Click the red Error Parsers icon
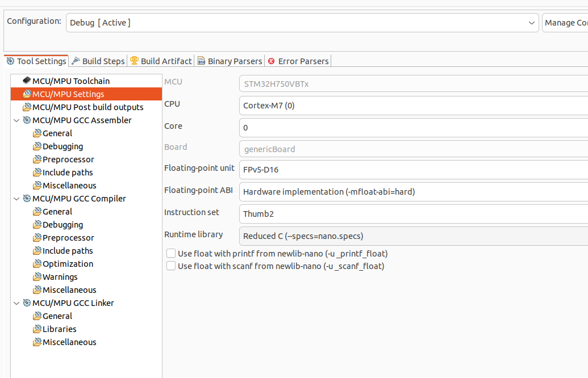The width and height of the screenshot is (588, 378). [272, 61]
